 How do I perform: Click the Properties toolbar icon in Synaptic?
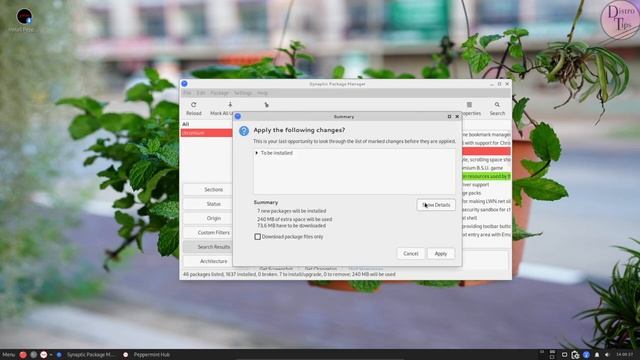469,105
